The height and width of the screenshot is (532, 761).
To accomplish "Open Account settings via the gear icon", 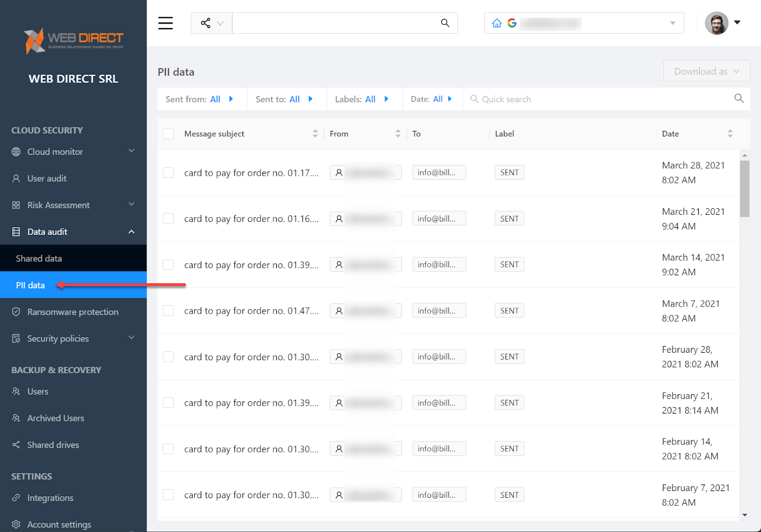I will pos(16,524).
